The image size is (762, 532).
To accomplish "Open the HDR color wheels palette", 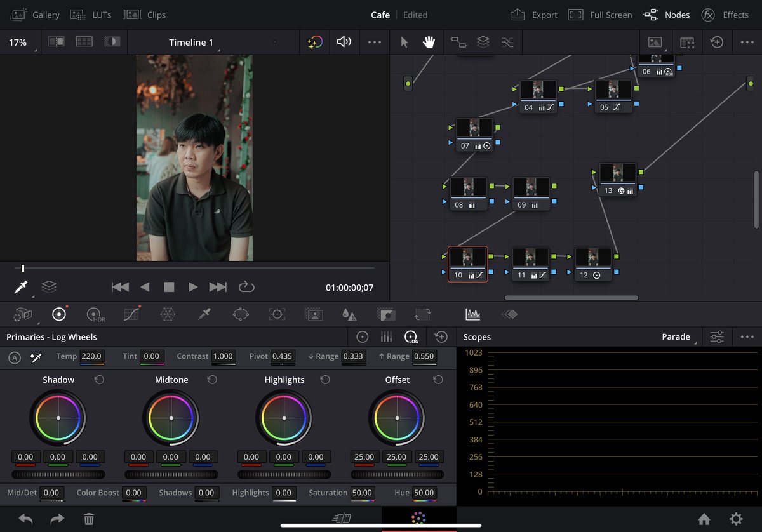I will pos(95,314).
